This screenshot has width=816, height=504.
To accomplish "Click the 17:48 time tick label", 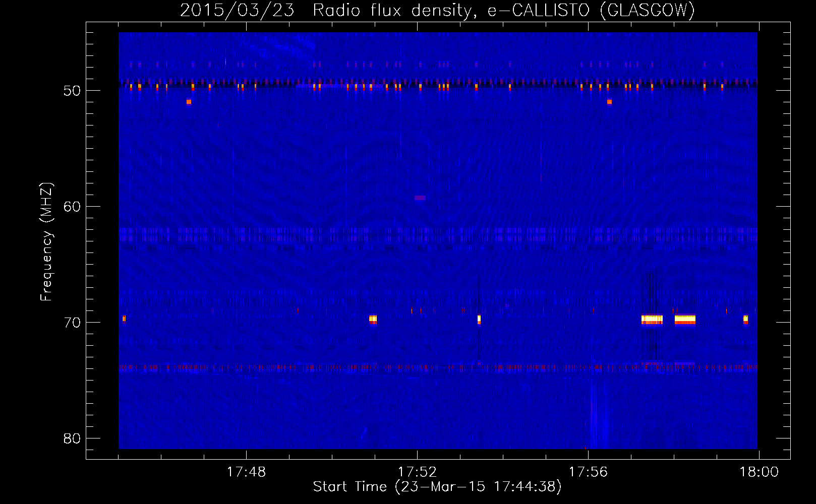I will point(246,472).
